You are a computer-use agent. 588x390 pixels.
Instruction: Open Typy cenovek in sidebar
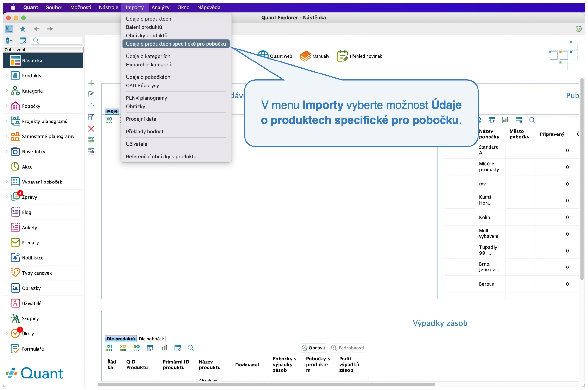(43, 273)
